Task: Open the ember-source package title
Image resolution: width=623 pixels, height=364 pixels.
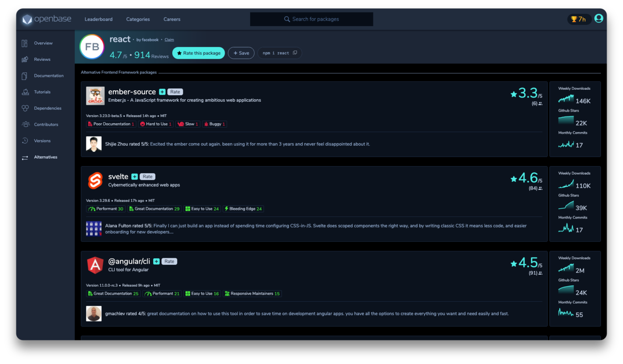Action: point(132,92)
